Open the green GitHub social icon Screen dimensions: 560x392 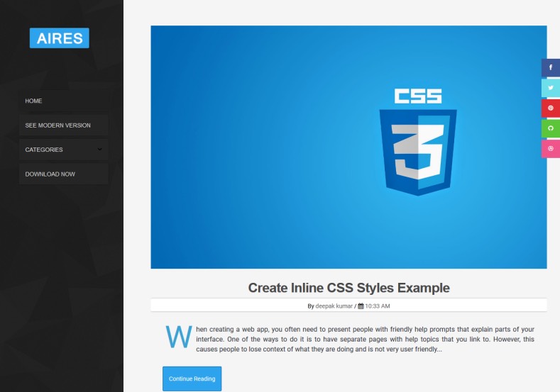click(551, 128)
